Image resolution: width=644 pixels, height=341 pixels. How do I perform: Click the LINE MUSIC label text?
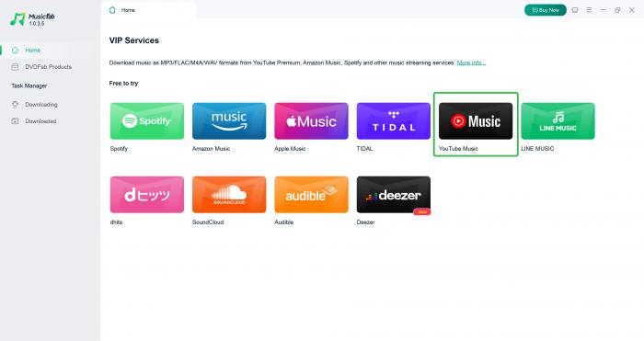pos(537,149)
